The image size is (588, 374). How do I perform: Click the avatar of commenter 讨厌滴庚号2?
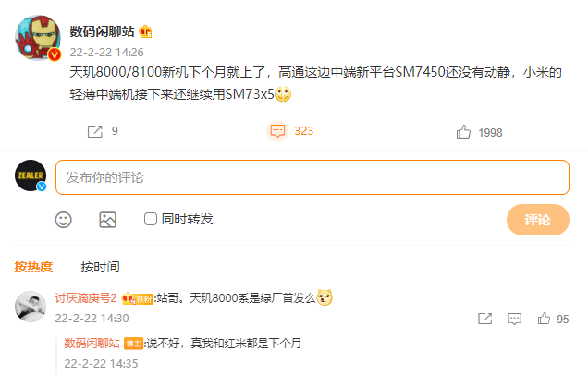(x=31, y=307)
